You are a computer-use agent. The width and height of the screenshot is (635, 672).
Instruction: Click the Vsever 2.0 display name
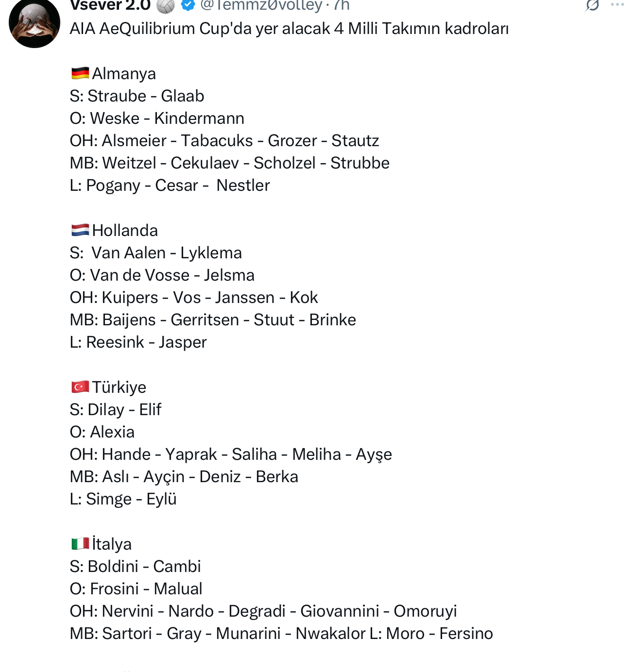pos(110,5)
